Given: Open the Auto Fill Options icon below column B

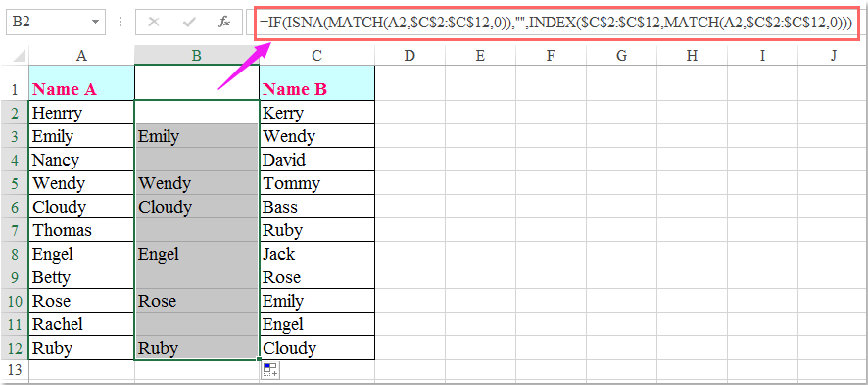Looking at the screenshot, I should 270,370.
